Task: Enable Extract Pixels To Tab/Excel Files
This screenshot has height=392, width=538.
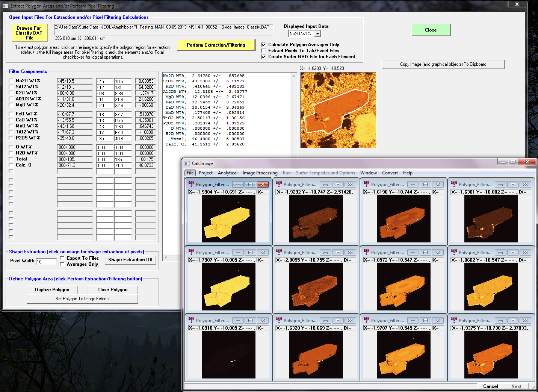Action: pos(263,51)
